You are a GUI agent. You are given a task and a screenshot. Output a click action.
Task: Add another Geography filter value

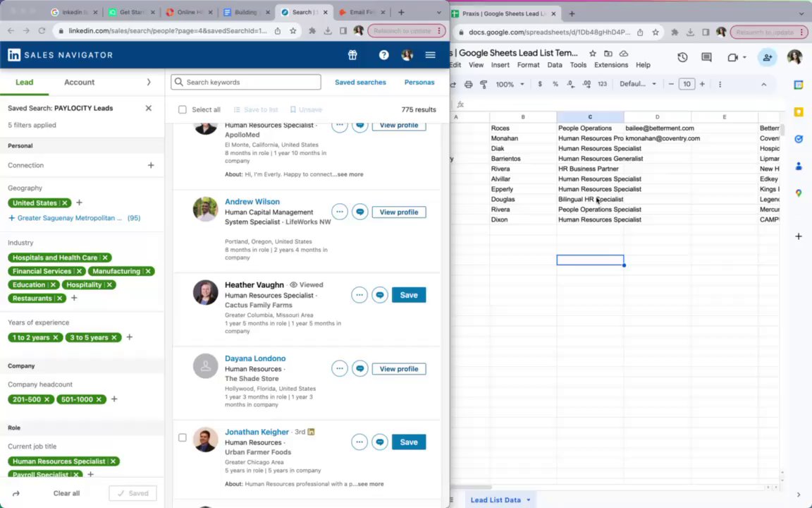click(x=79, y=202)
